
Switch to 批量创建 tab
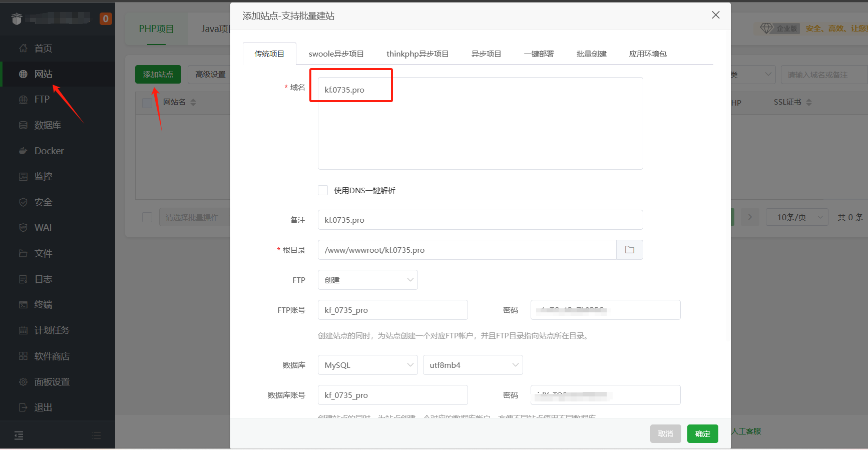coord(592,54)
